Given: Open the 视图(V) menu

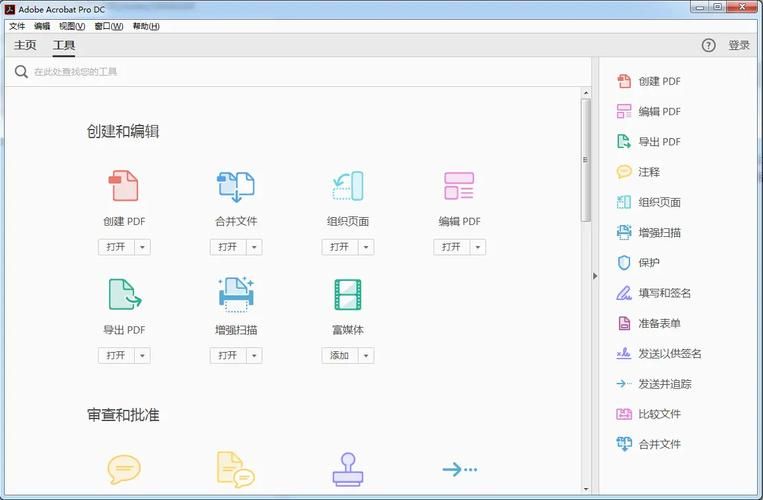Looking at the screenshot, I should (x=72, y=26).
